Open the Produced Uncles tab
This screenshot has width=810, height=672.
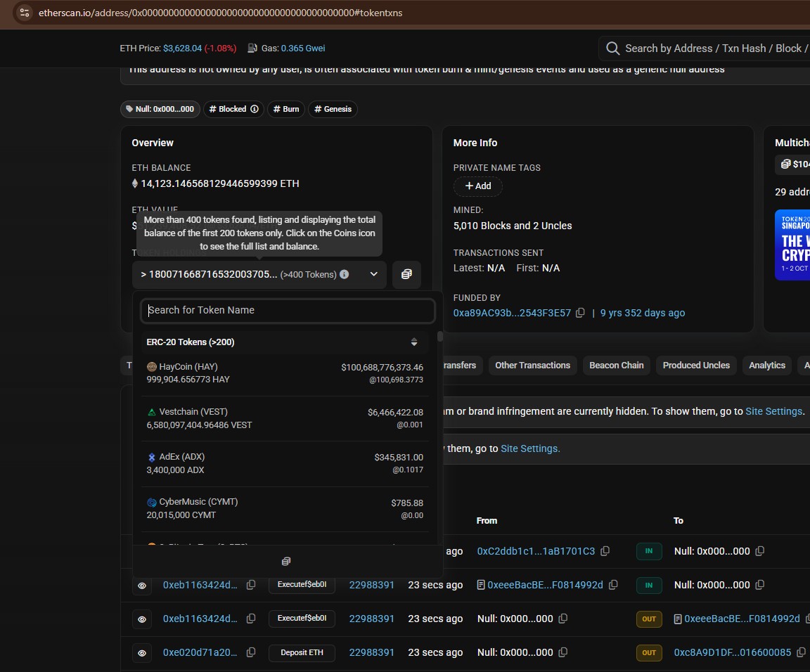[696, 366]
